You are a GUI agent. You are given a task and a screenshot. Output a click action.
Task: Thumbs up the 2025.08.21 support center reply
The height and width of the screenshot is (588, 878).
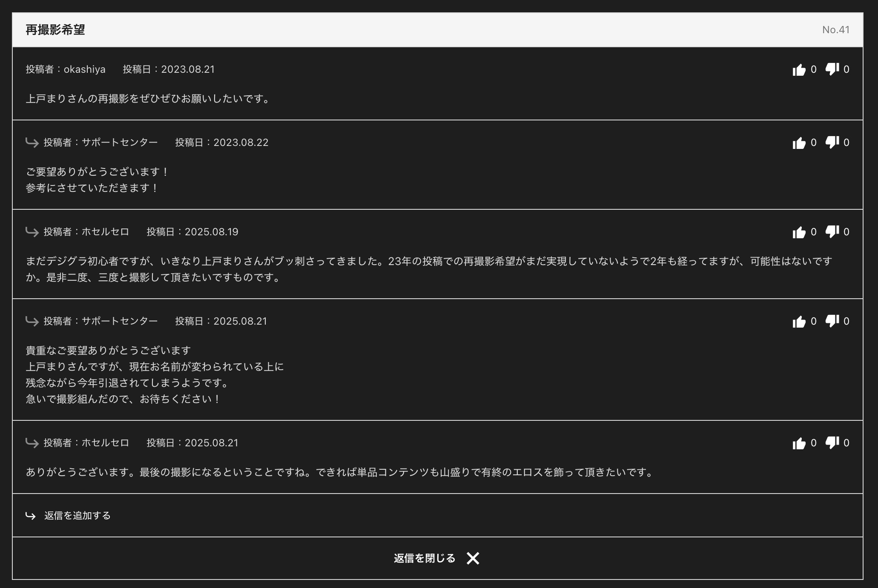pos(799,321)
